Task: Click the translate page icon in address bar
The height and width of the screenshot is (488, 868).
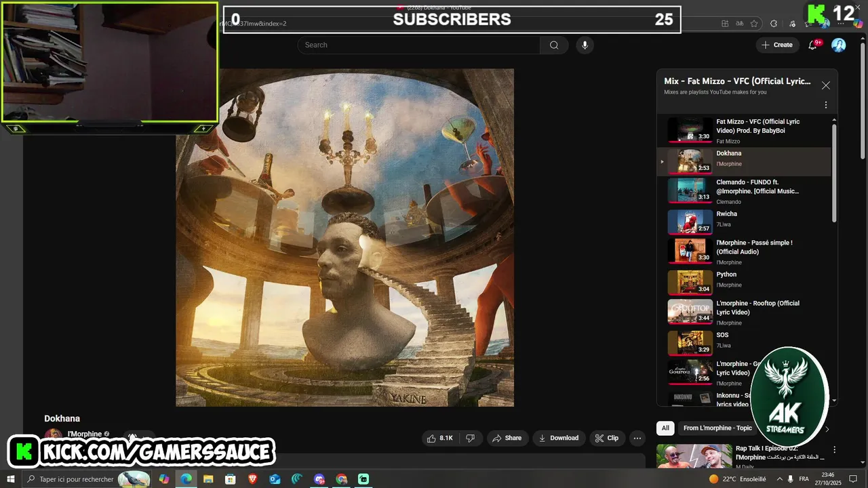Action: (739, 24)
